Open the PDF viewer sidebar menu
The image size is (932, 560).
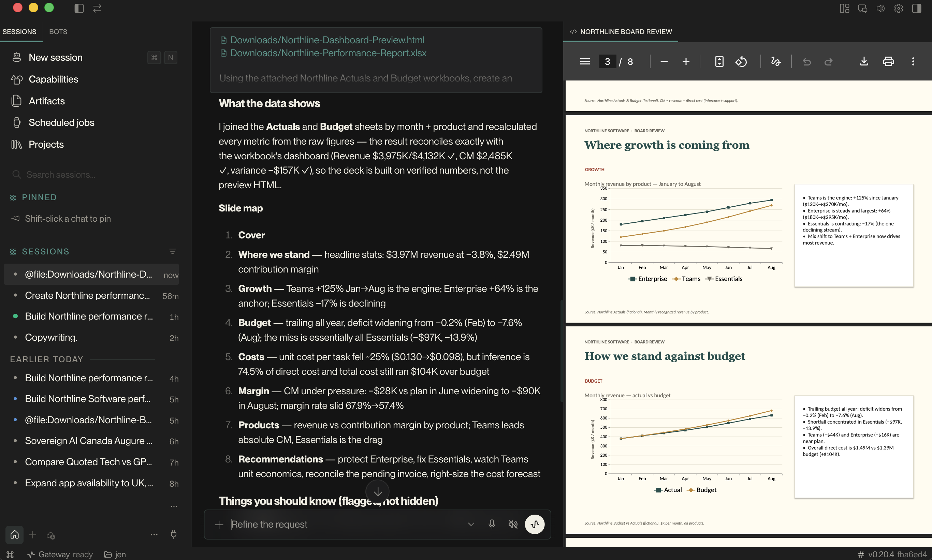(x=585, y=61)
